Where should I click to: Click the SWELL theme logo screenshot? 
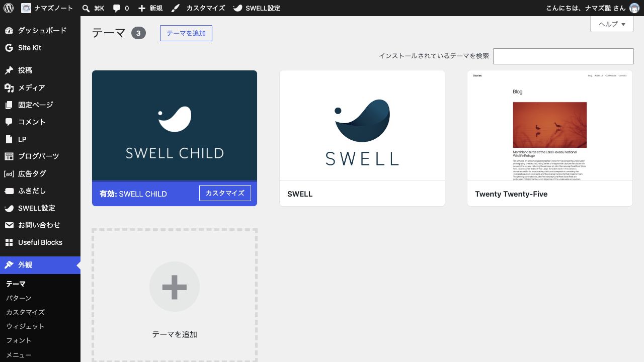362,126
